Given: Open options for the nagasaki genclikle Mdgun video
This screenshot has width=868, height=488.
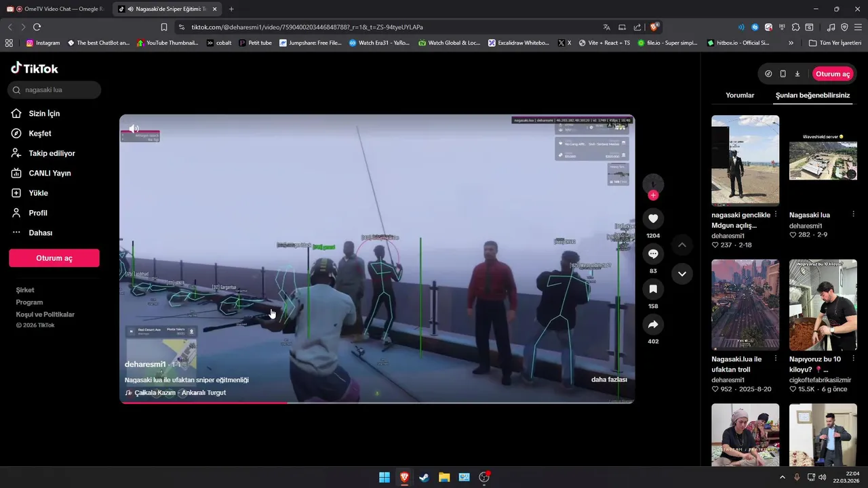Looking at the screenshot, I should (x=776, y=215).
